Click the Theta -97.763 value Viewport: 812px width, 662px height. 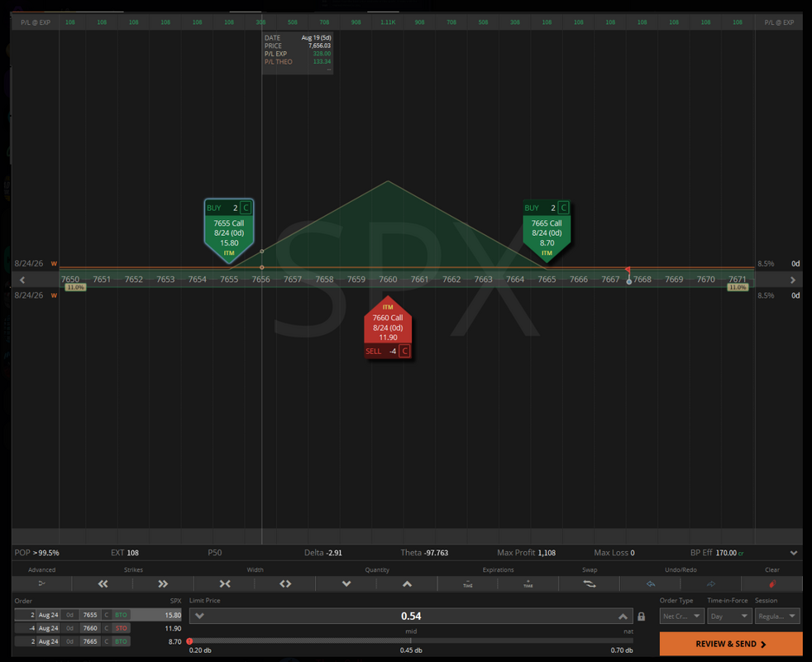click(436, 553)
